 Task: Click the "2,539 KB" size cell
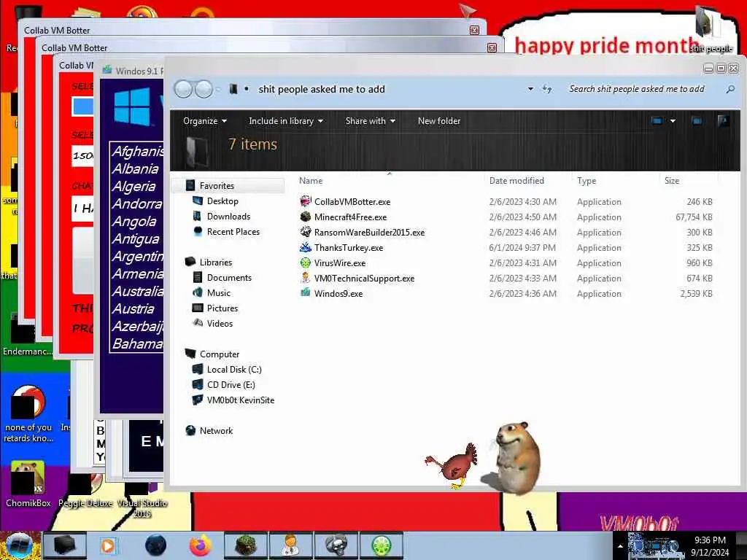(696, 293)
